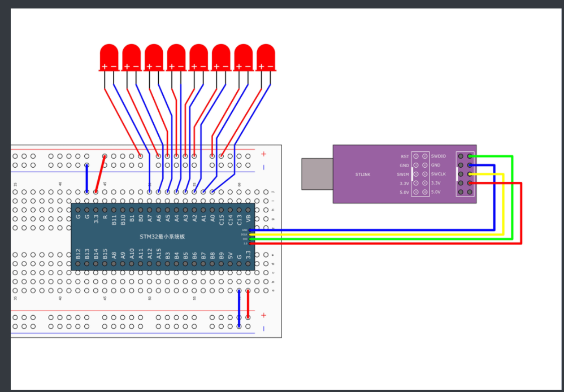Select the B13 pin label

87,254
